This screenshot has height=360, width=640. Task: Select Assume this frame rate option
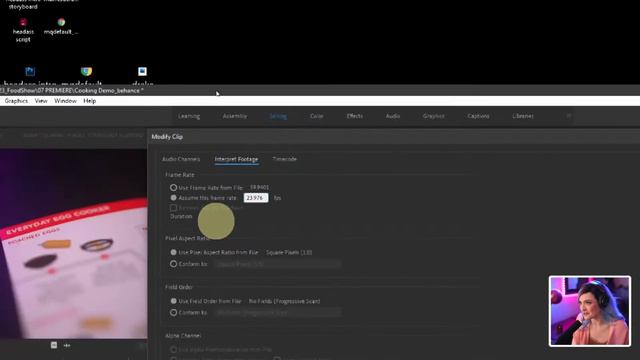click(x=173, y=198)
